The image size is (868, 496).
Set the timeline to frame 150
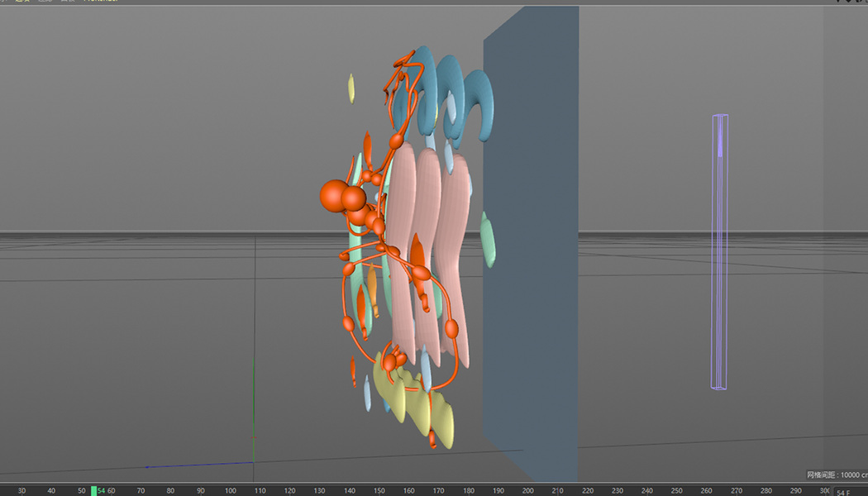coord(379,490)
